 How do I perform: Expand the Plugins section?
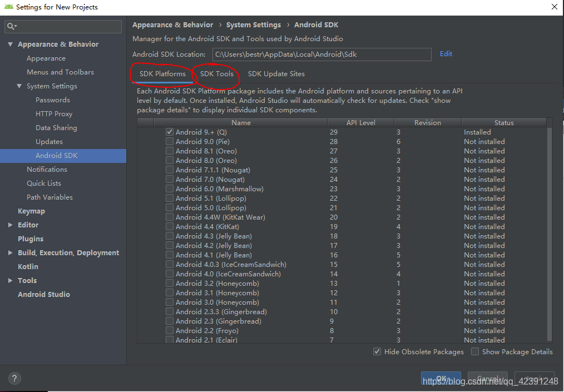[x=31, y=239]
